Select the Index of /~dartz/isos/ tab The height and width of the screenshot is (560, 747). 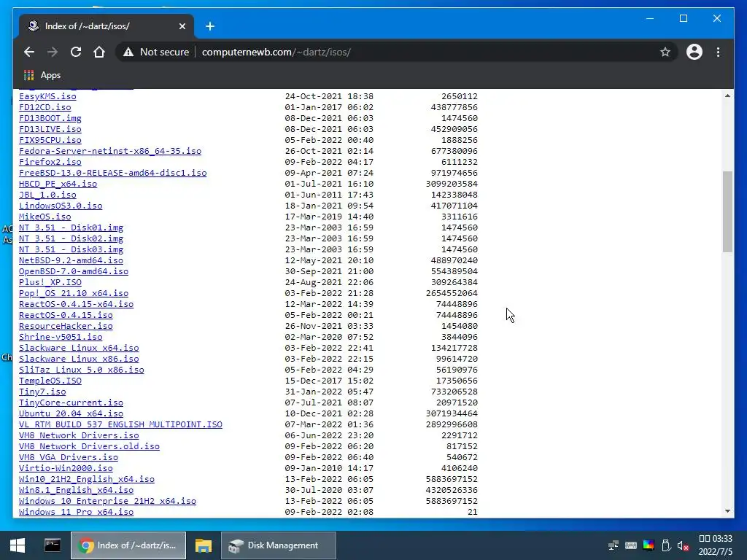[107, 26]
